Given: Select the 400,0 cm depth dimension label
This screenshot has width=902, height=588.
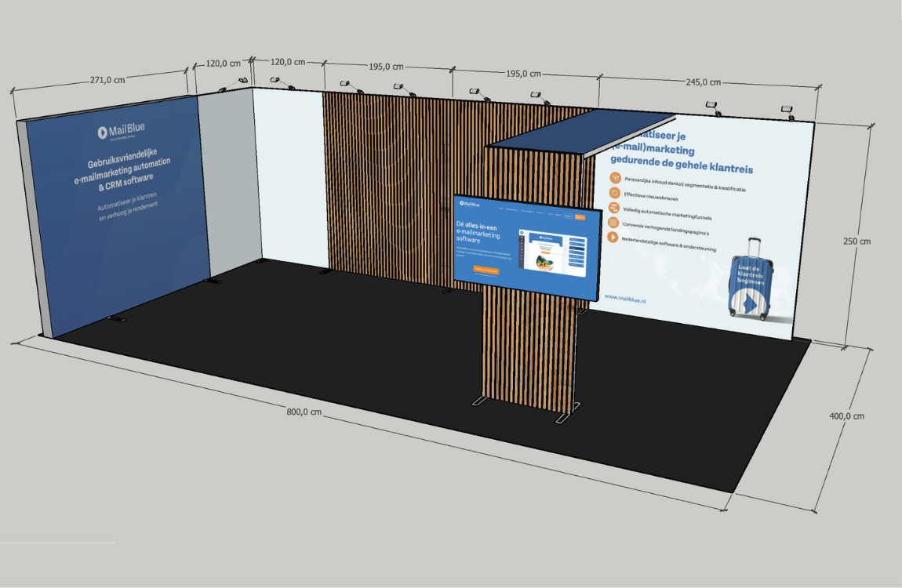Looking at the screenshot, I should click(846, 416).
